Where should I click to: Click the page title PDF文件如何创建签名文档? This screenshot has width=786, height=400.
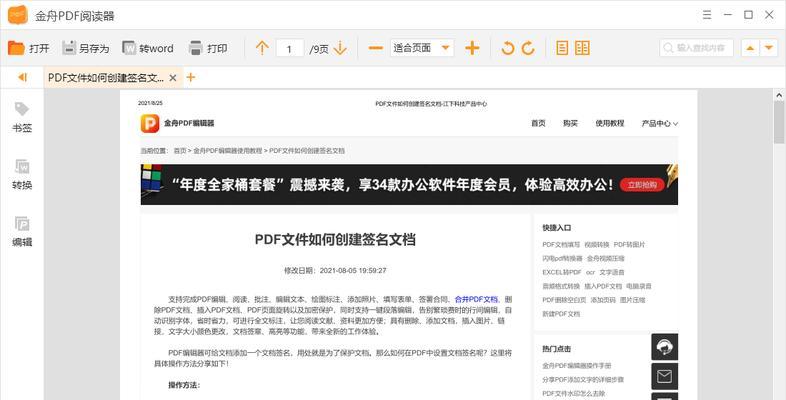335,240
